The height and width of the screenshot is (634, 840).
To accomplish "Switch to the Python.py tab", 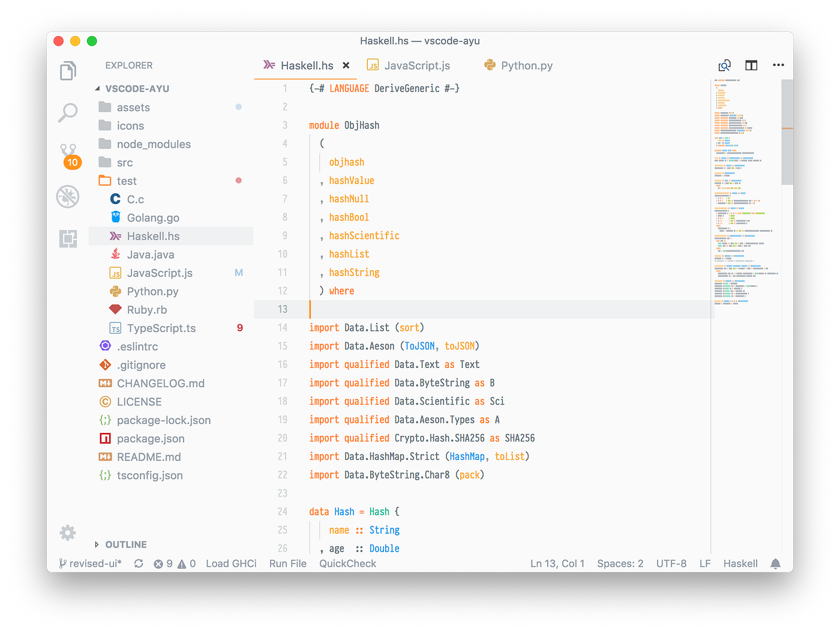I will [x=526, y=65].
